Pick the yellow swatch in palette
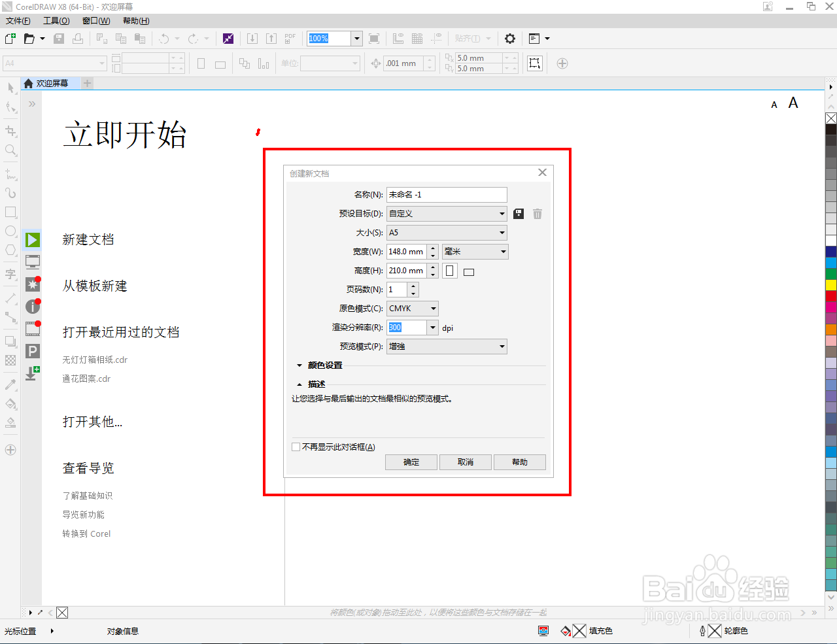837x644 pixels. click(x=831, y=285)
